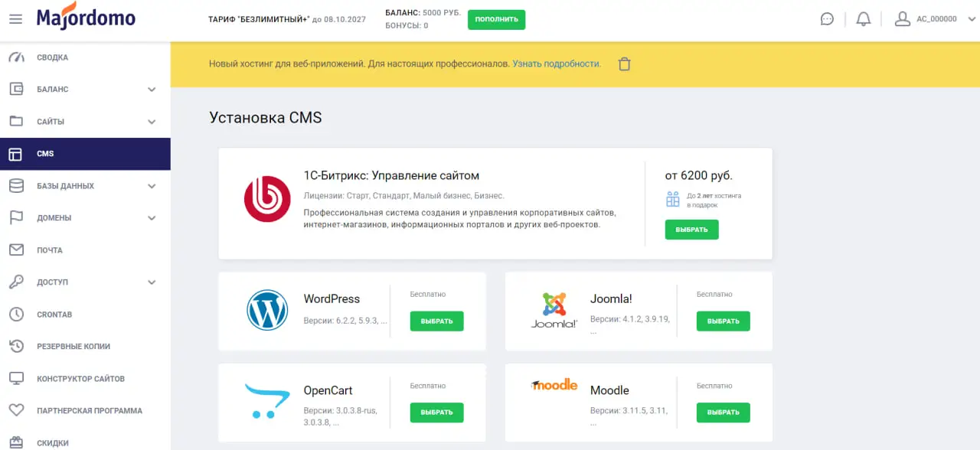Choose Joomla with Выбрать button
The image size is (980, 450).
(724, 321)
